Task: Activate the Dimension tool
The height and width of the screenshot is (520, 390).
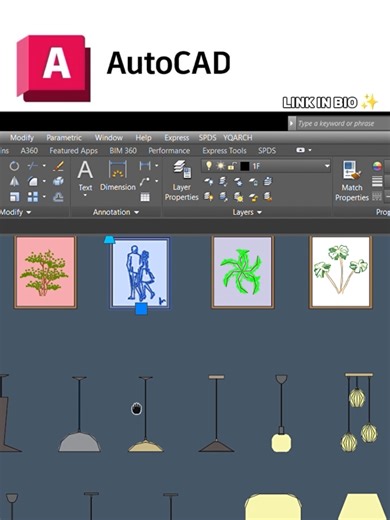Action: tap(118, 176)
